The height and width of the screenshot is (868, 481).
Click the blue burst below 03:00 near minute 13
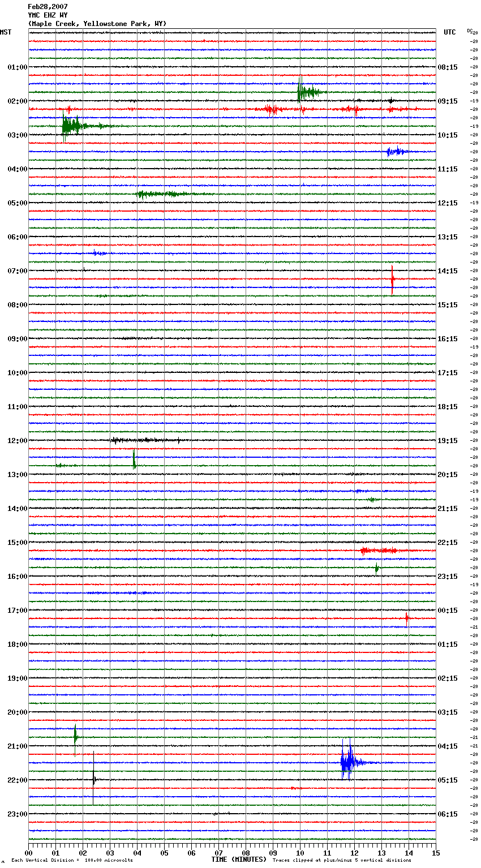398,152
